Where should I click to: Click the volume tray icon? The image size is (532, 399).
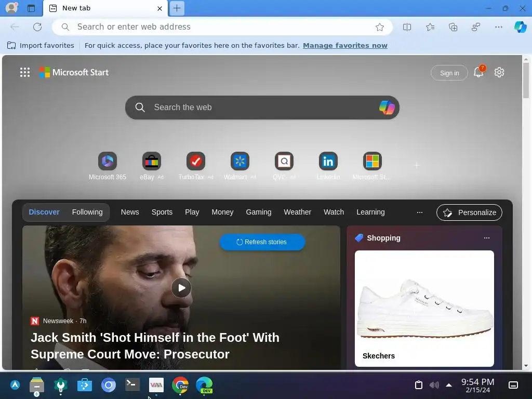(x=434, y=385)
